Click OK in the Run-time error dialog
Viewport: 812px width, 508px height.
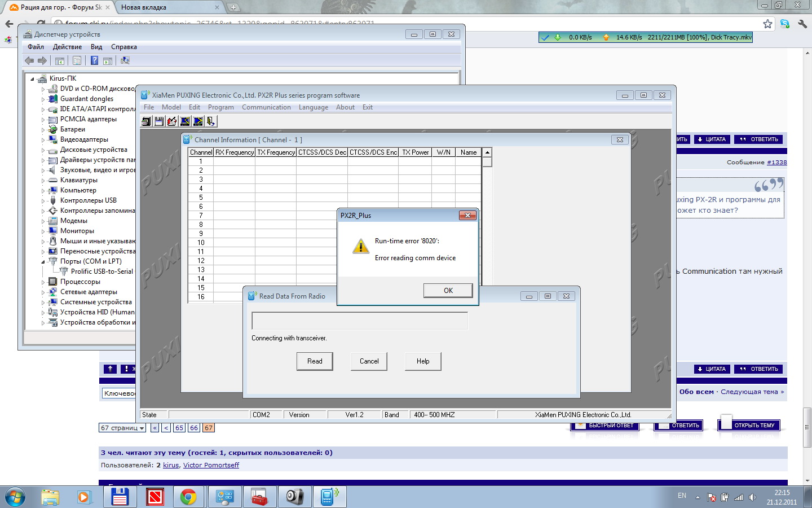coord(448,291)
